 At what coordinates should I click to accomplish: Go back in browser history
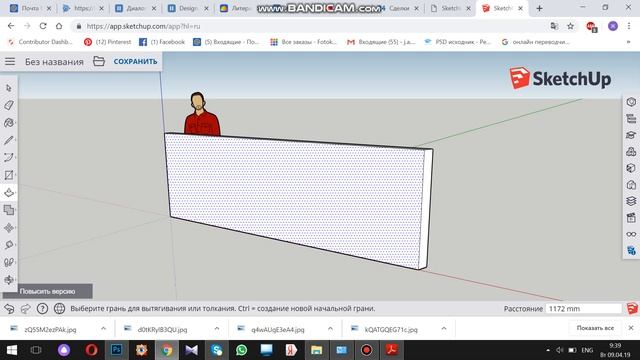coord(11,26)
